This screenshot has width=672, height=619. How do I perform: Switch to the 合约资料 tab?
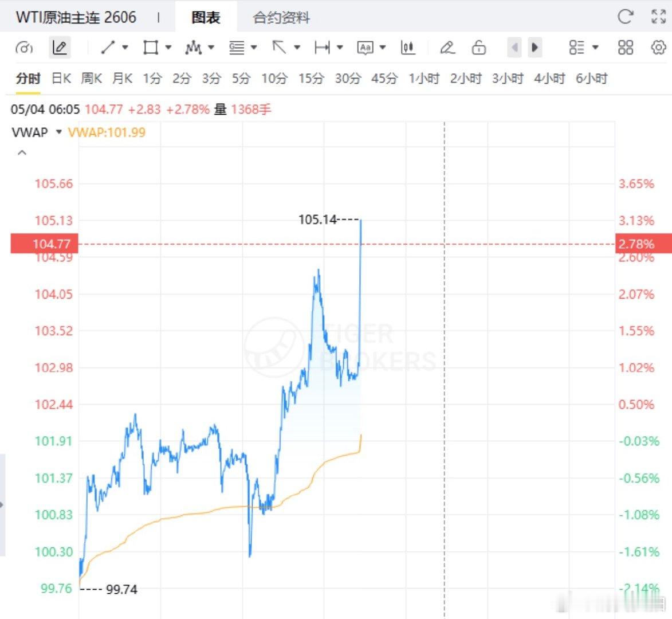pyautogui.click(x=281, y=18)
